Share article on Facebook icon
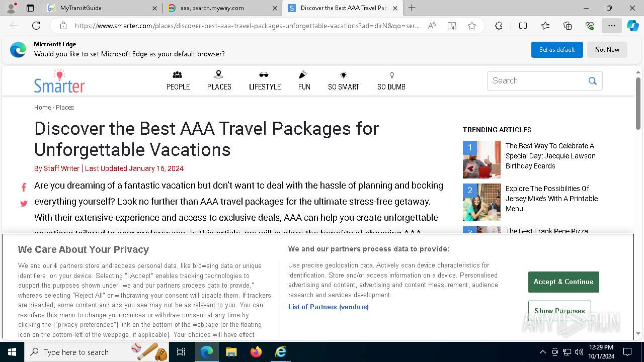Image resolution: width=644 pixels, height=362 pixels. point(24,188)
